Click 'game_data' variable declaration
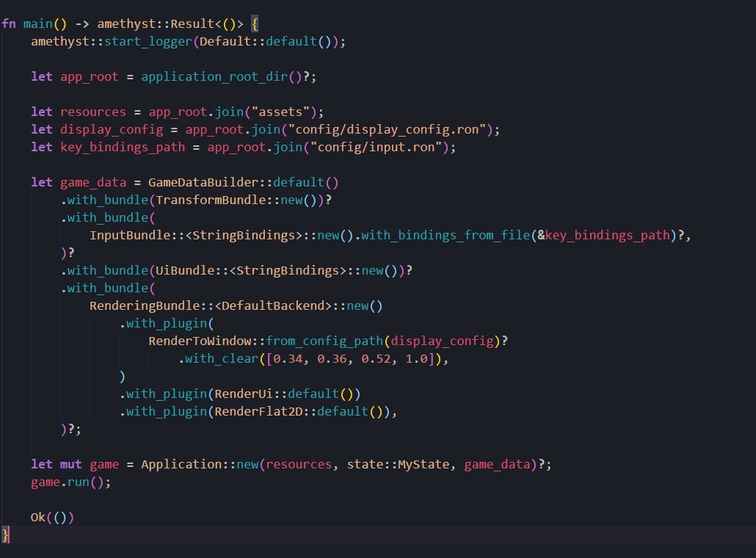The image size is (756, 558). tap(93, 182)
